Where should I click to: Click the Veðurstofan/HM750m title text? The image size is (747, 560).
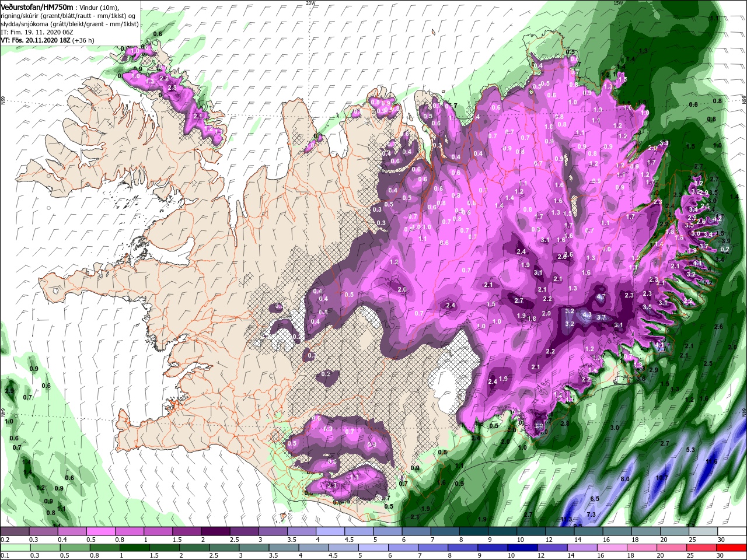[37, 6]
